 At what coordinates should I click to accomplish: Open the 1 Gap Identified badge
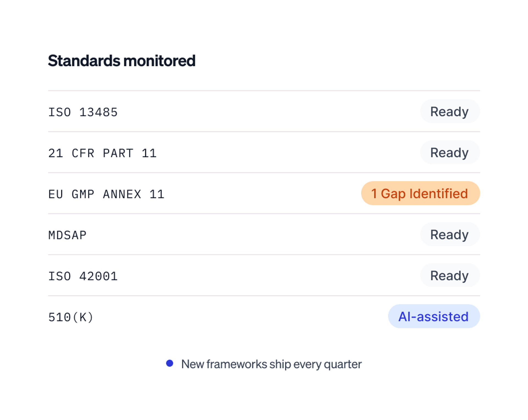pos(420,193)
